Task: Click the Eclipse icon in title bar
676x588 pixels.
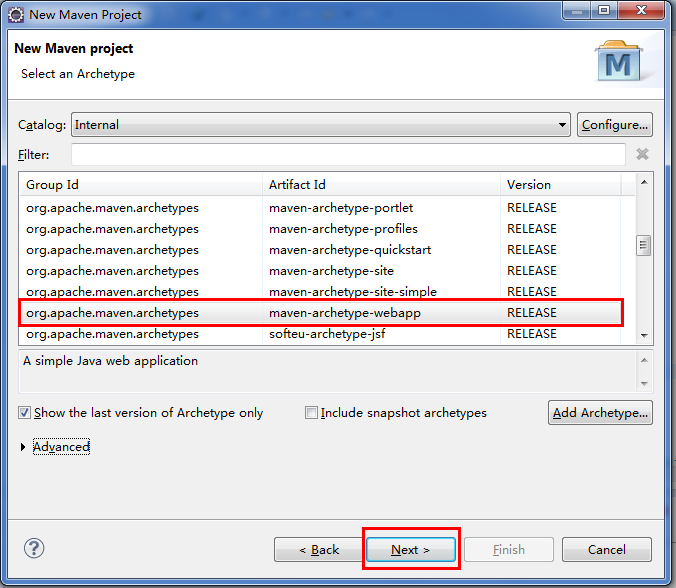Action: 16,15
